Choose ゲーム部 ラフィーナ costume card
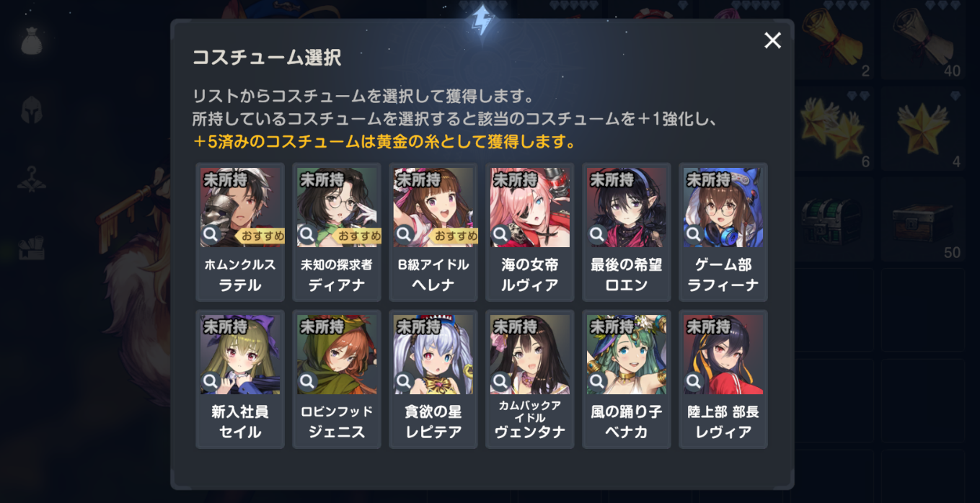This screenshot has height=503, width=980. (x=723, y=232)
